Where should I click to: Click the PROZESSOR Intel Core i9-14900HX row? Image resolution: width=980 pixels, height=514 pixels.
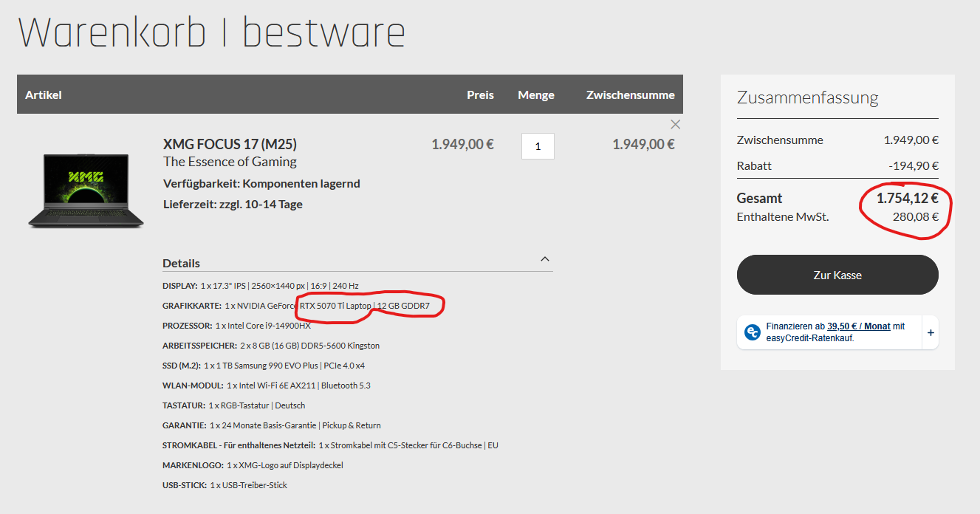236,326
